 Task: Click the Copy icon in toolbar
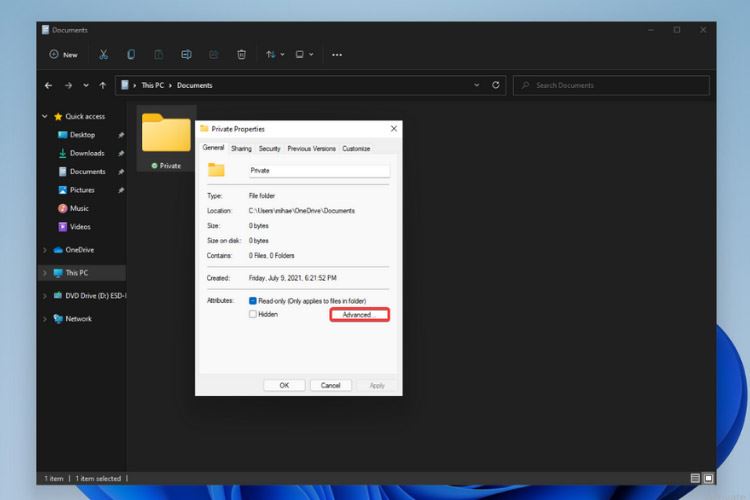[x=131, y=54]
